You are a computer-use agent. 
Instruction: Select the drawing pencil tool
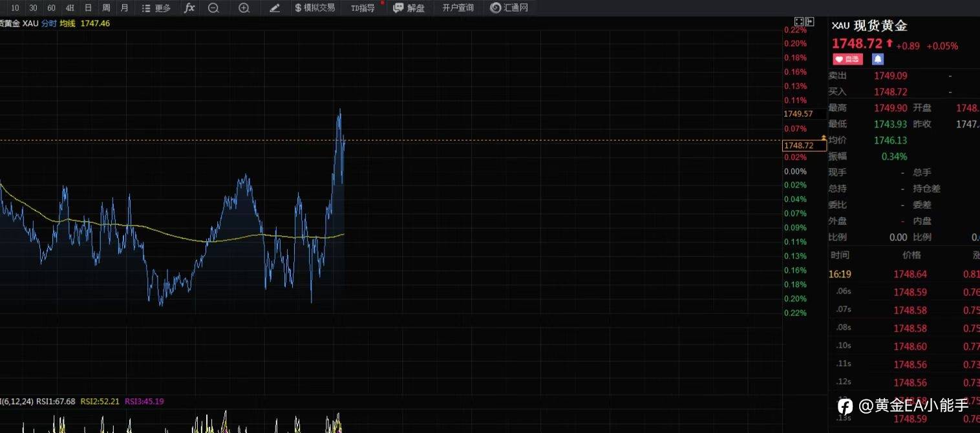275,8
